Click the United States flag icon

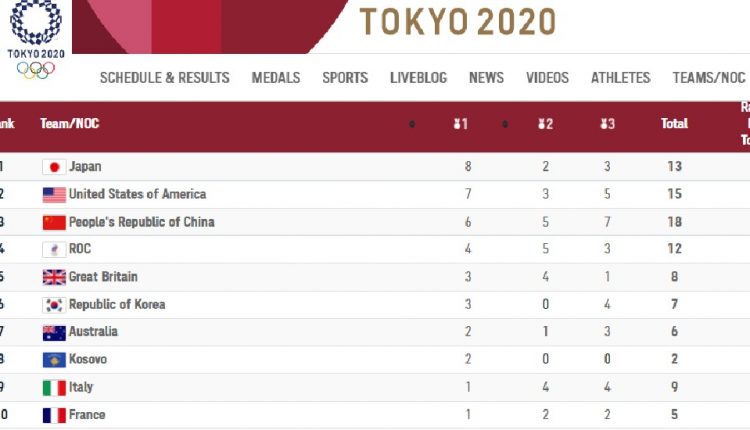coord(54,195)
